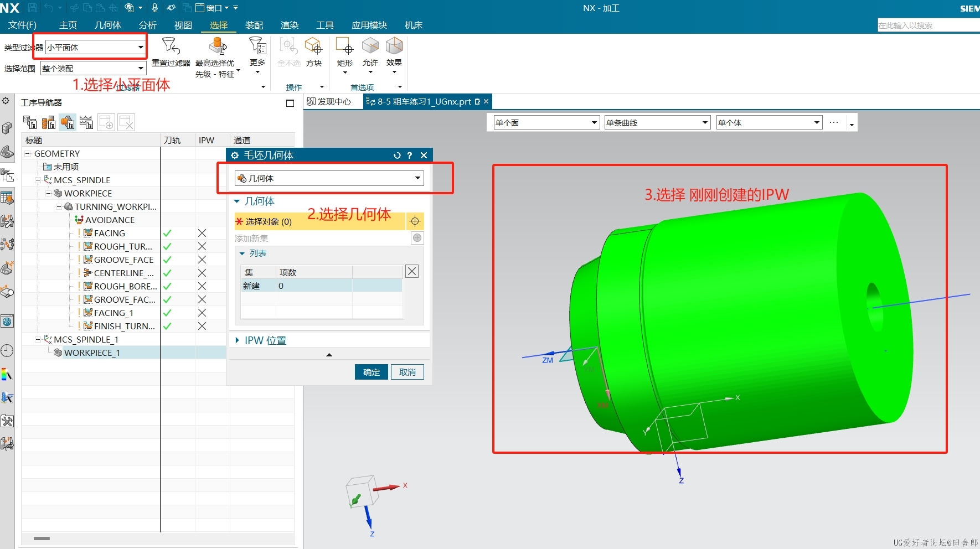
Task: Click the Effects (效果) cube icon
Action: point(394,46)
